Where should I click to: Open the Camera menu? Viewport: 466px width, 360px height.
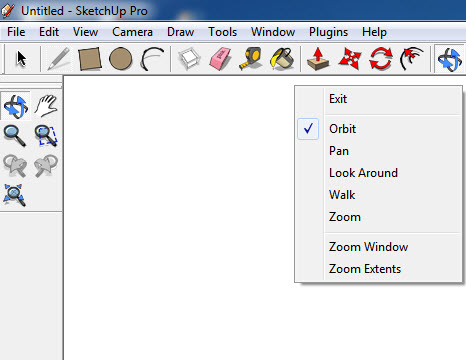tap(132, 32)
